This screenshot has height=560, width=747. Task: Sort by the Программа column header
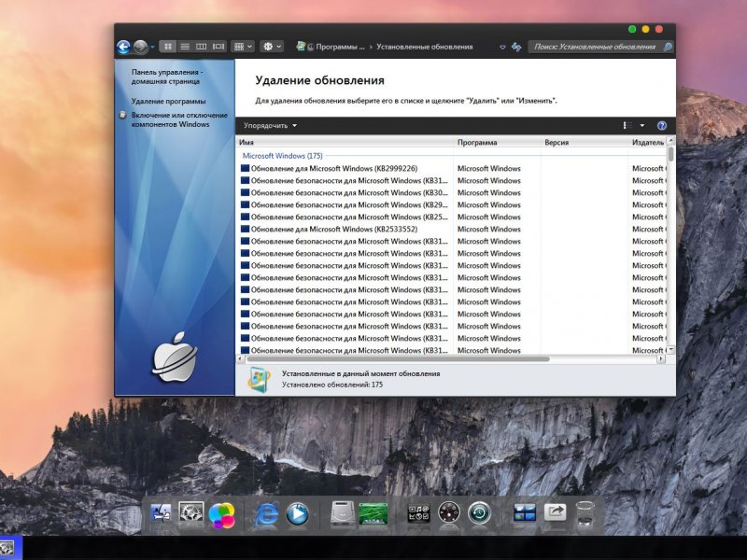[x=498, y=142]
